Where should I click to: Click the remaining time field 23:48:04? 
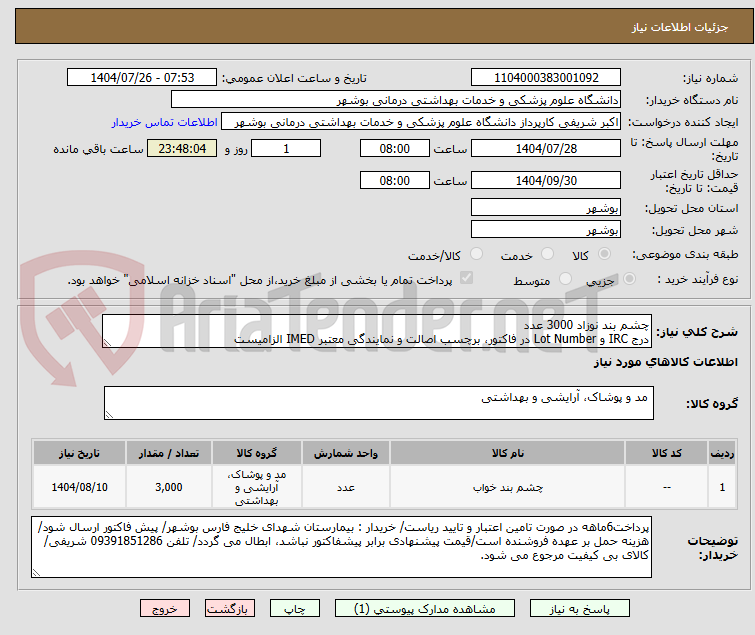(182, 148)
